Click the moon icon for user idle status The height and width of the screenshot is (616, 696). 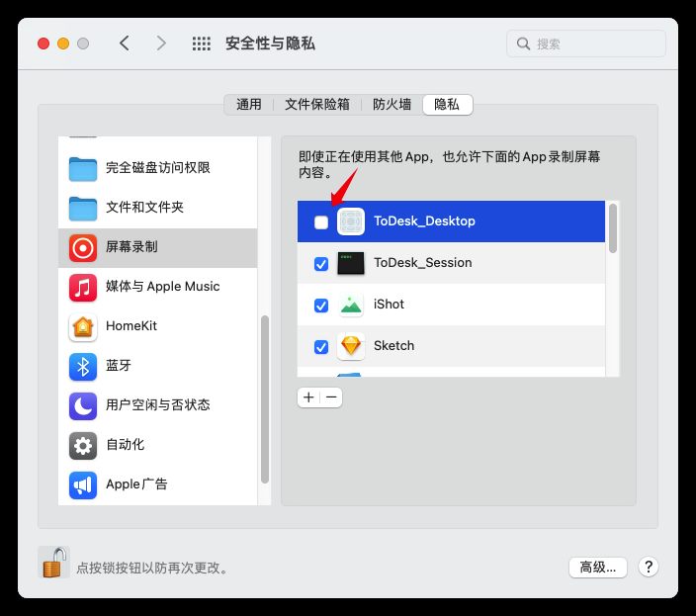(x=83, y=406)
